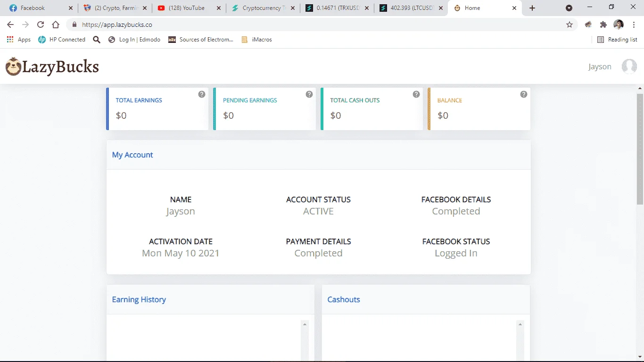Screen dimensions: 644x362
Task: Click the Chrome profile picture icon
Action: [619, 25]
